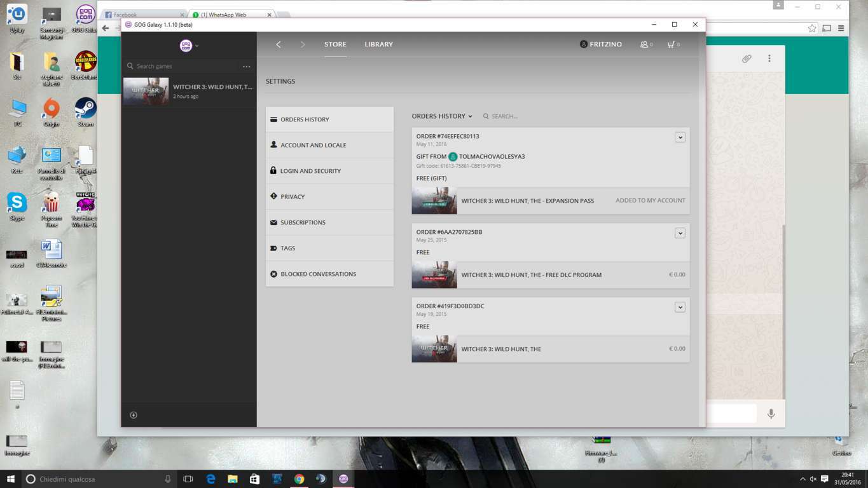Screen dimensions: 868x488
Task: Open GOG Galaxy taskbar icon
Action: [x=343, y=479]
